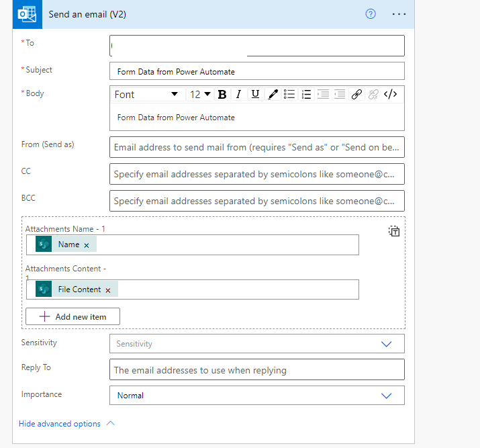Screen dimensions: 480x448
Task: Click the decrease indent icon
Action: pyautogui.click(x=340, y=95)
